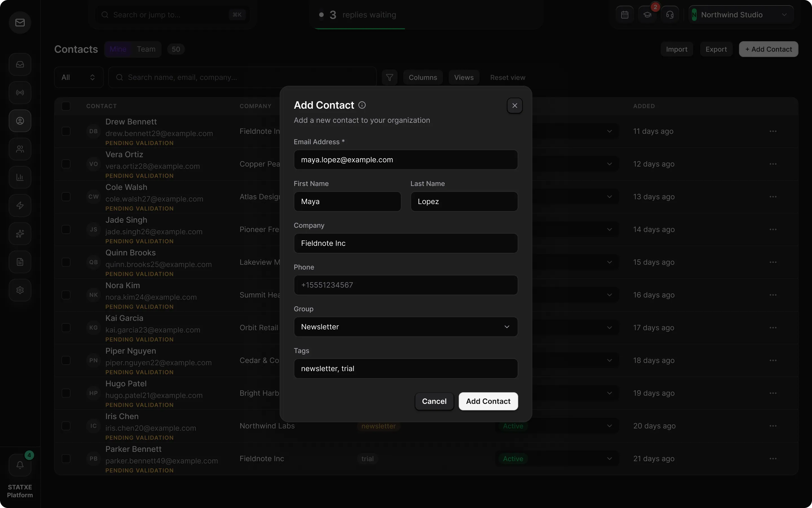Check the select-all checkbox in table header
Viewport: 812px width, 508px height.
click(x=66, y=106)
